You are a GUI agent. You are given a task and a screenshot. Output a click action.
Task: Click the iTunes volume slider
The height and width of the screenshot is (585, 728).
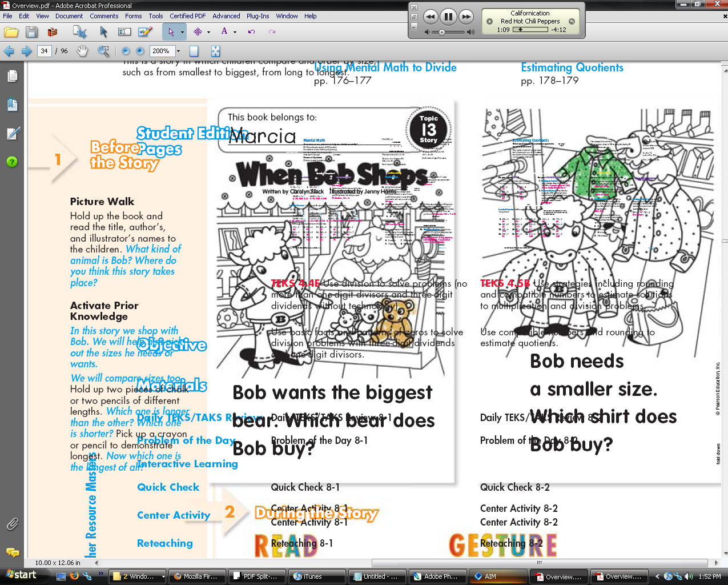pos(441,32)
